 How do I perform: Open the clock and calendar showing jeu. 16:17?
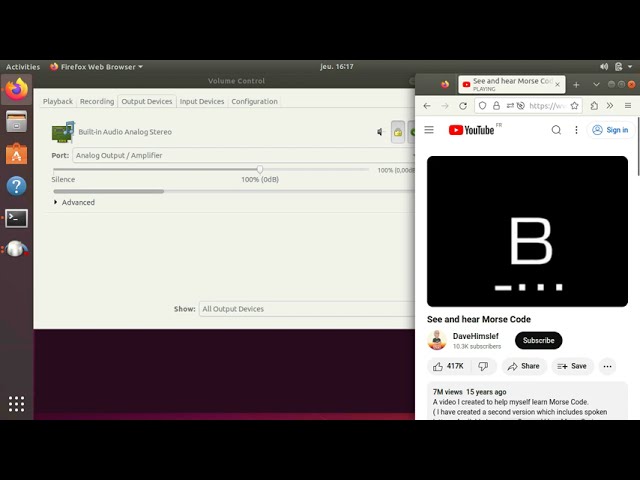tap(337, 67)
